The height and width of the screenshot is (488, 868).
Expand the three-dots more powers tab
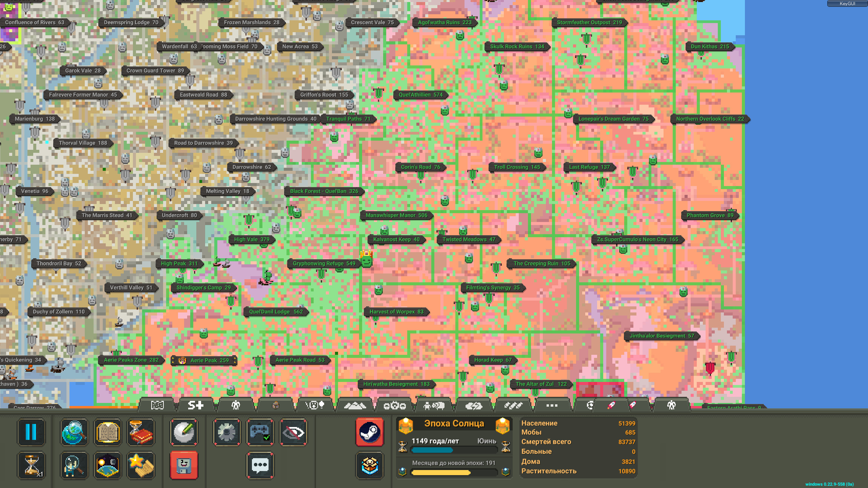552,405
